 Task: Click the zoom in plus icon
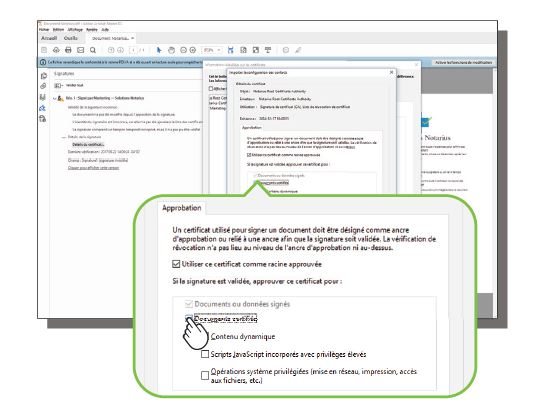click(193, 50)
